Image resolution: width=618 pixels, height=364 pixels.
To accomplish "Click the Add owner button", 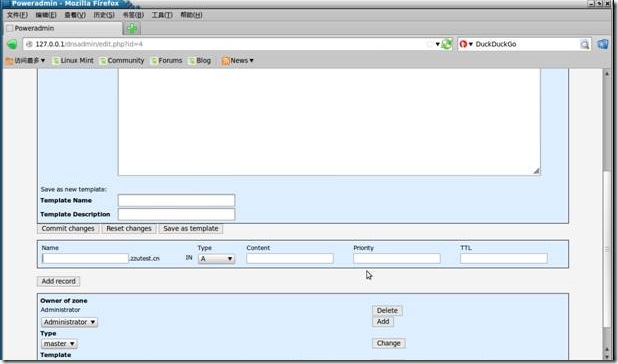I will (383, 322).
